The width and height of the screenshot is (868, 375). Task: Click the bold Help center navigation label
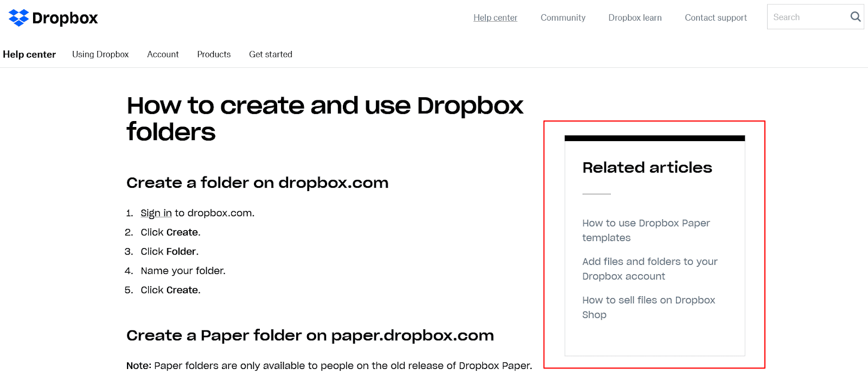tap(29, 54)
